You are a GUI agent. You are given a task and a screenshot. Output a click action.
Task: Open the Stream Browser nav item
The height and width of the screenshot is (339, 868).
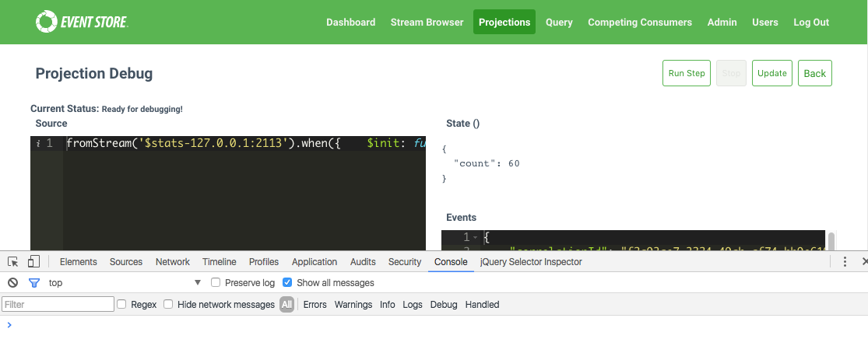click(427, 23)
